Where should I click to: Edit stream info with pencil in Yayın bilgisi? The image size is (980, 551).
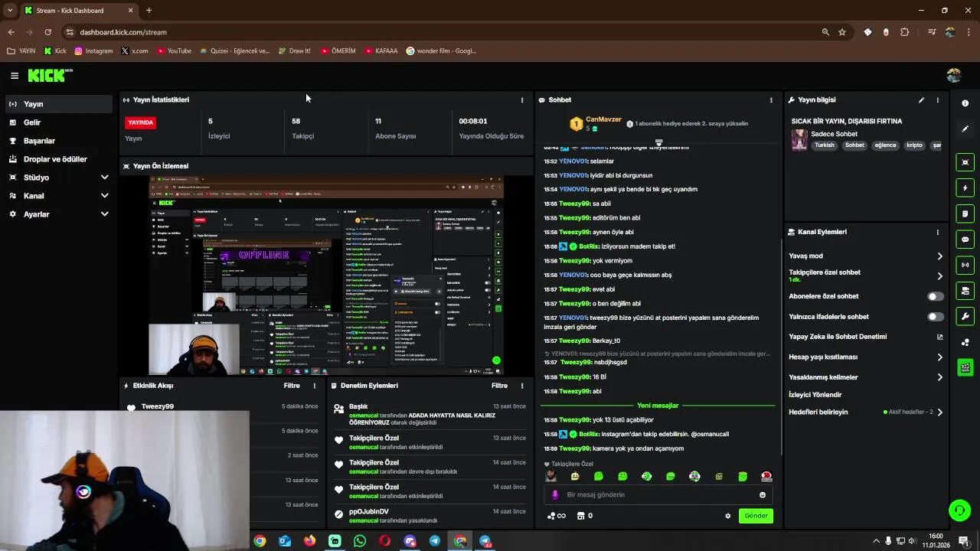[921, 99]
